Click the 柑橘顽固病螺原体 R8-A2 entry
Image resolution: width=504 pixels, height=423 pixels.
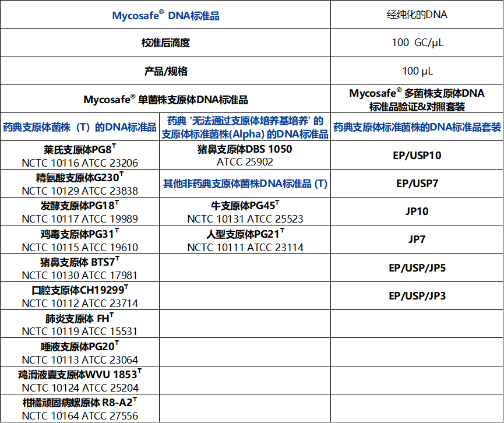pos(80,408)
